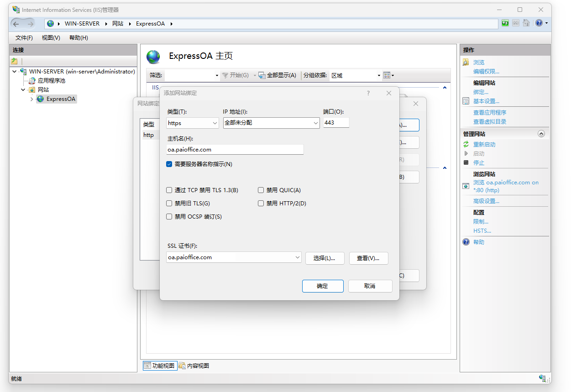
Task: Click the status bar network icon at bottom right
Action: click(x=543, y=378)
